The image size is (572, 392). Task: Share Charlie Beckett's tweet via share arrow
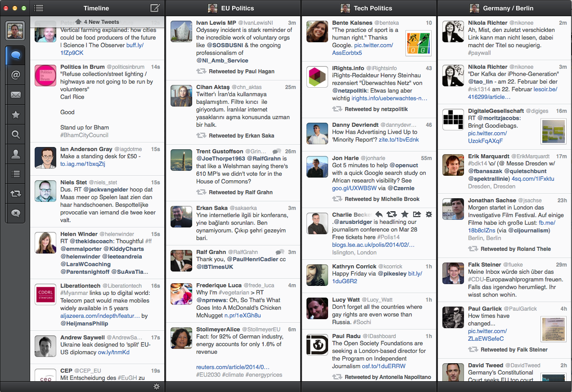tap(417, 214)
